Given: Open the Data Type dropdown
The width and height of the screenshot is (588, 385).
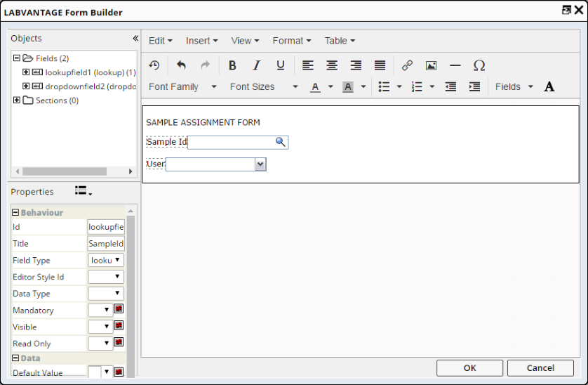Looking at the screenshot, I should click(x=106, y=294).
